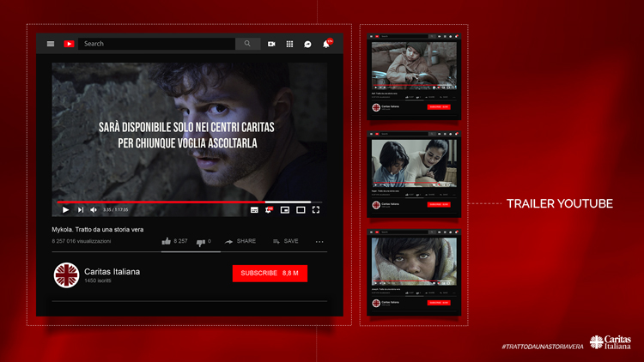644x362 pixels.
Task: Click the YouTube logo in main player
Action: [69, 44]
